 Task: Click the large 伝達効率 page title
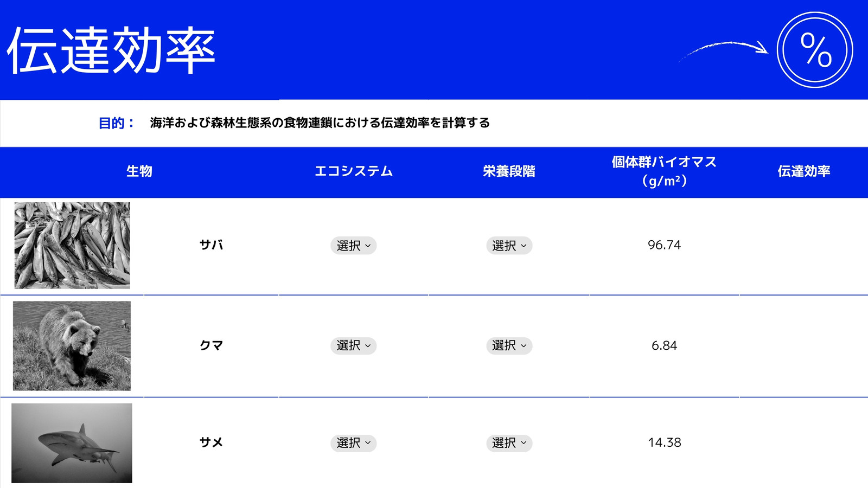111,50
